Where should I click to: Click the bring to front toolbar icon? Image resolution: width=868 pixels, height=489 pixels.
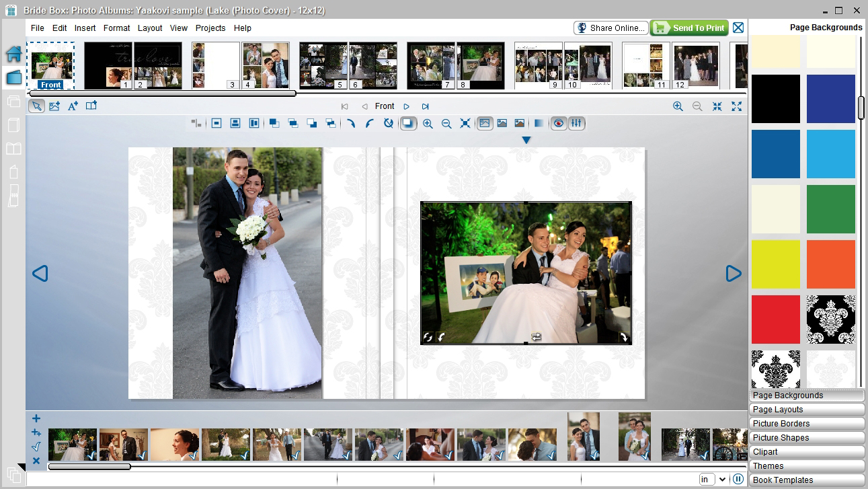(274, 123)
